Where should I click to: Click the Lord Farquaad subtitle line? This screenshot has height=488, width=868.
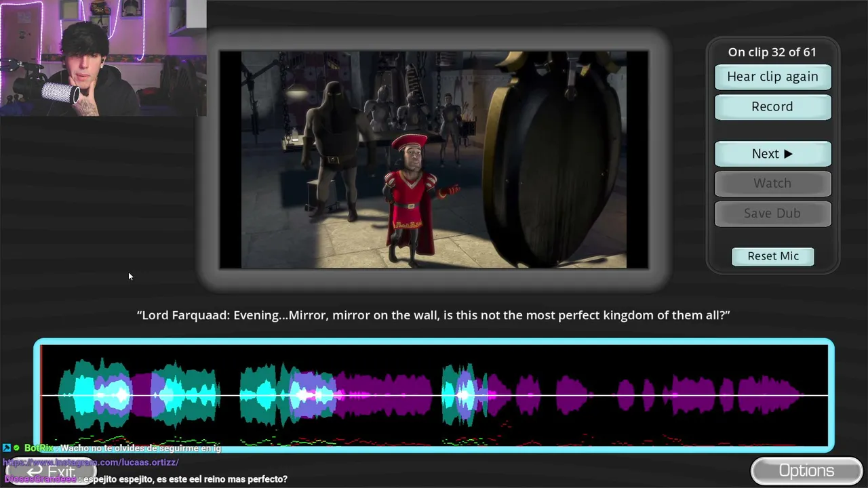pyautogui.click(x=433, y=315)
